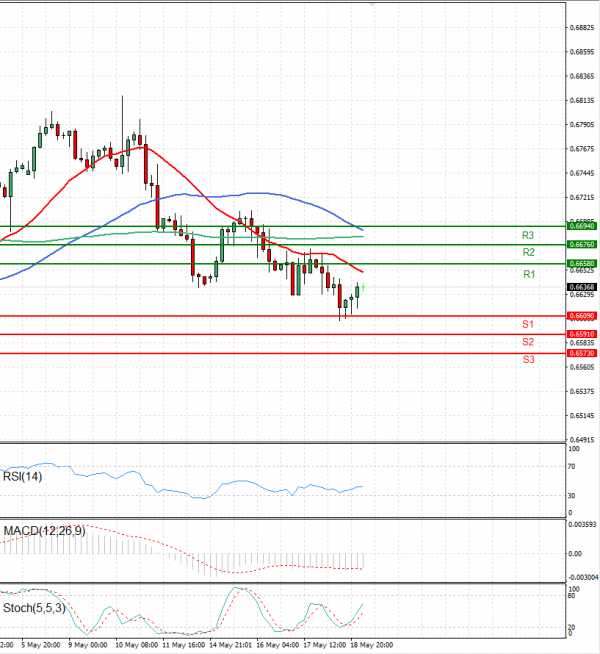Click the Stoch(5,5,3) indicator label
The image size is (600, 654).
tap(34, 608)
